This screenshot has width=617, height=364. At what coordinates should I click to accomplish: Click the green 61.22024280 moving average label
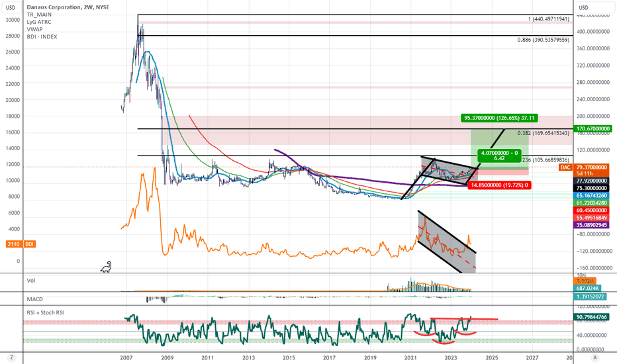tap(591, 203)
